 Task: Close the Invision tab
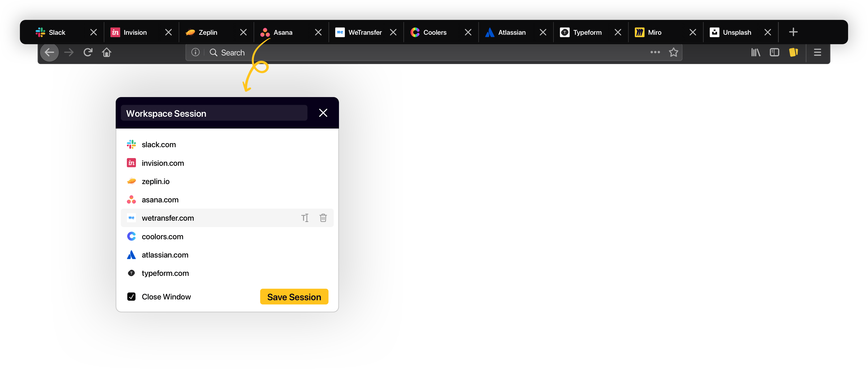pyautogui.click(x=169, y=32)
